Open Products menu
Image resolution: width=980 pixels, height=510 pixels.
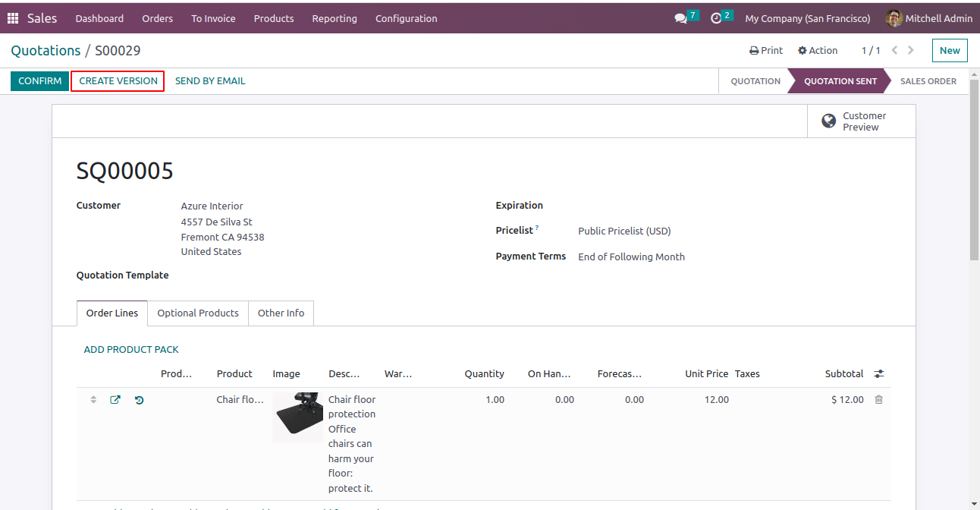(x=274, y=18)
